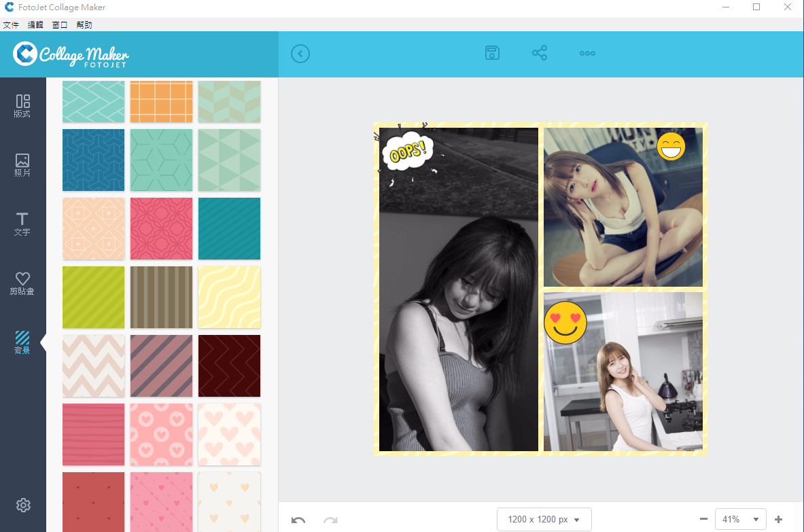Screen dimensions: 804x532
Task: Open the 版式 layout panel
Action: click(x=22, y=106)
